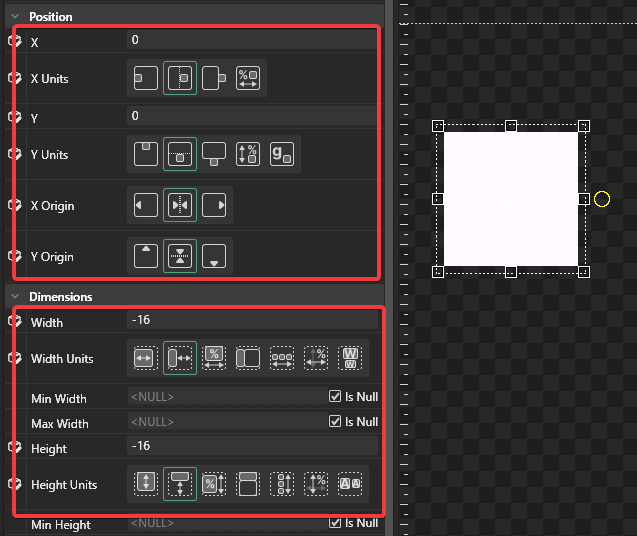Click the Width value field
This screenshot has height=536, width=637.
(x=250, y=321)
